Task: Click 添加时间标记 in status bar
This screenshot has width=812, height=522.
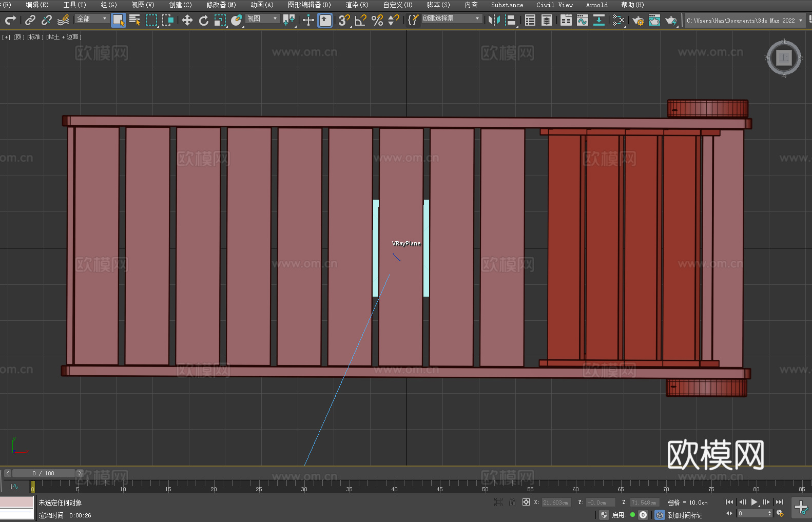Action: [x=684, y=515]
